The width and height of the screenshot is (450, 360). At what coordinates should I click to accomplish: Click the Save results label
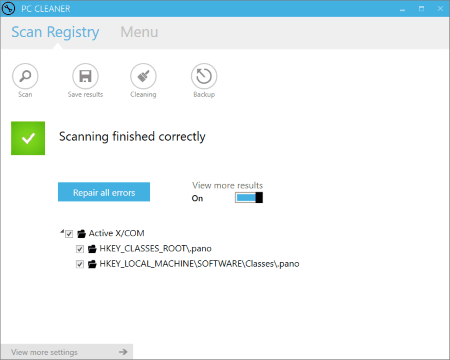pos(85,94)
